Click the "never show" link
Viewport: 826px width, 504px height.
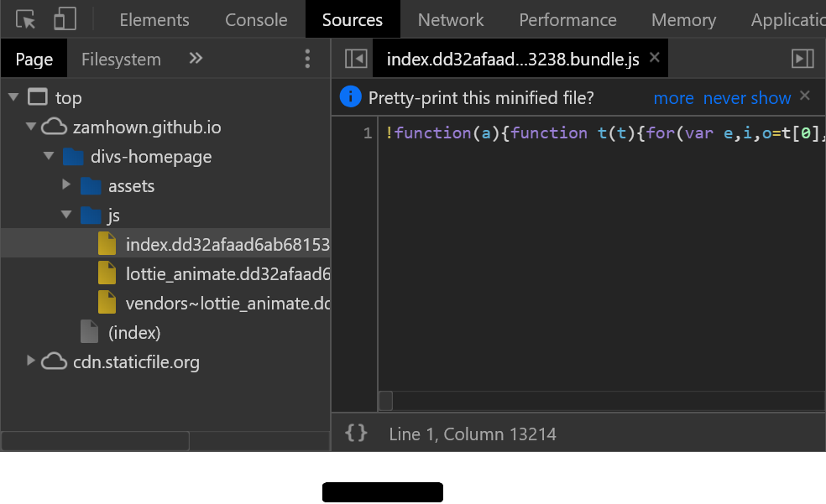pos(747,98)
